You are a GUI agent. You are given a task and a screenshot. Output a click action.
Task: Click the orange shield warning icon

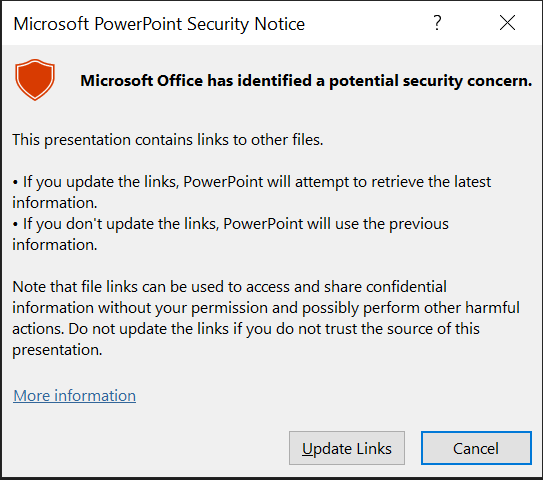tap(35, 80)
